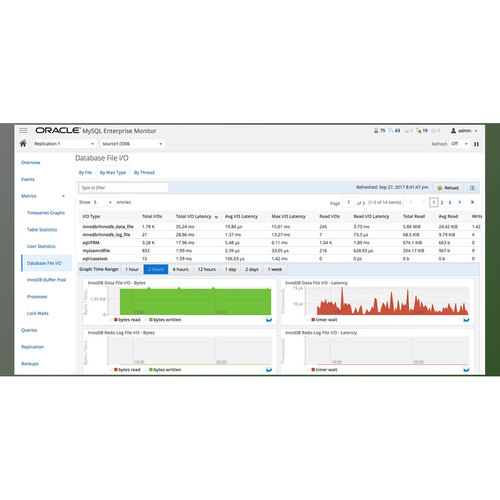Viewport: 500px width, 500px height.
Task: Open the hamburger navigation menu
Action: [x=23, y=130]
